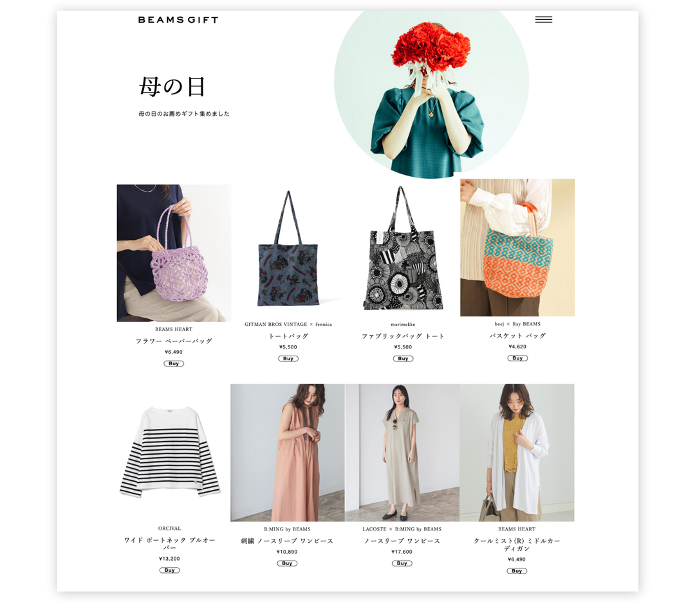695x616 pixels.
Task: Buy the LACOSTE sleeveless dress
Action: pos(402,563)
